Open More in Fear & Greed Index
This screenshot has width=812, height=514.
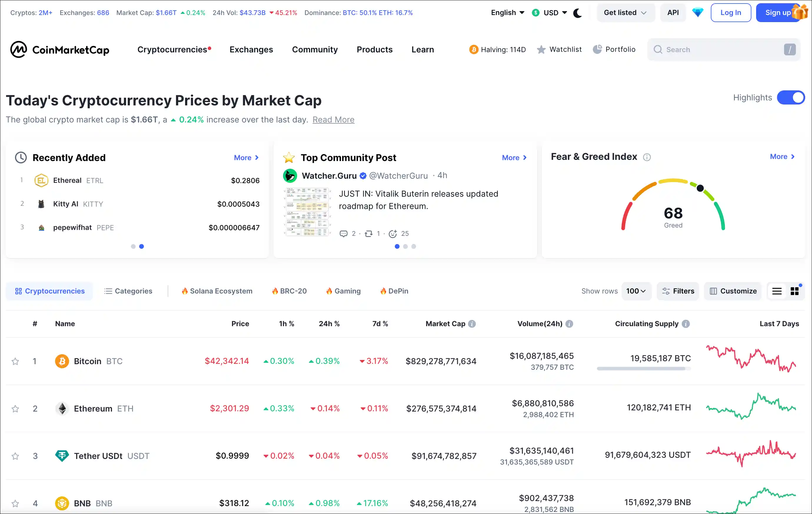click(x=782, y=157)
